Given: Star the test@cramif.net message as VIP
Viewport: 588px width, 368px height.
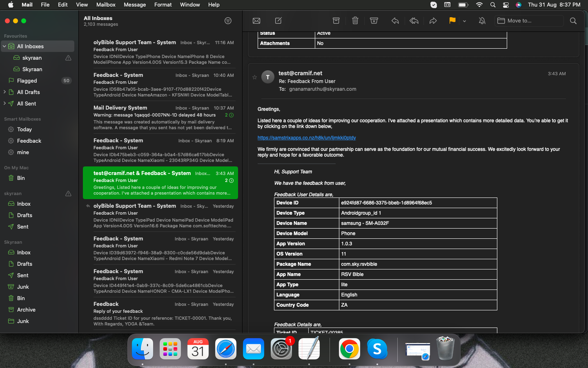Looking at the screenshot, I should tap(255, 77).
